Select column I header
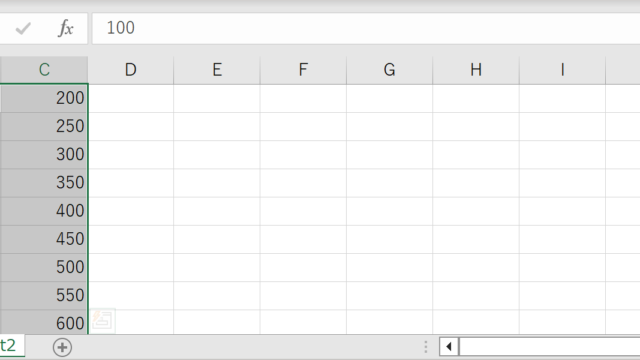Image resolution: width=640 pixels, height=360 pixels. [562, 70]
